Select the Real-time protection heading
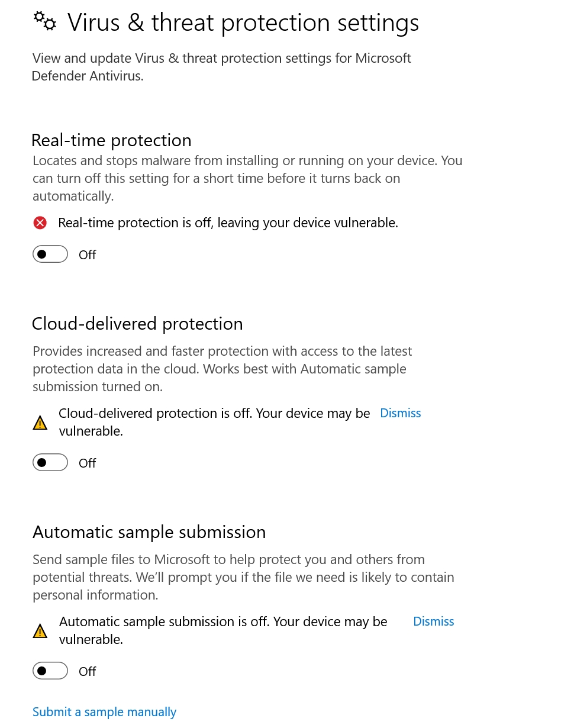The image size is (574, 728). pyautogui.click(x=111, y=140)
